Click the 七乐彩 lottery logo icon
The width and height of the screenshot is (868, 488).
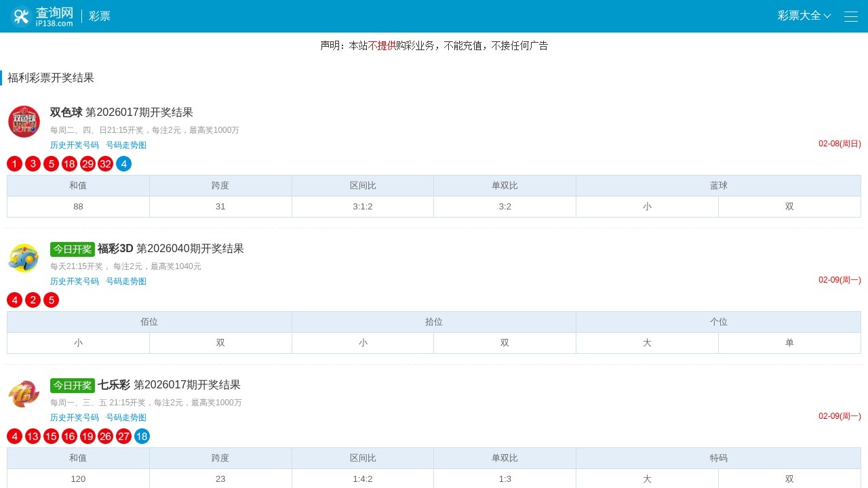click(x=24, y=394)
